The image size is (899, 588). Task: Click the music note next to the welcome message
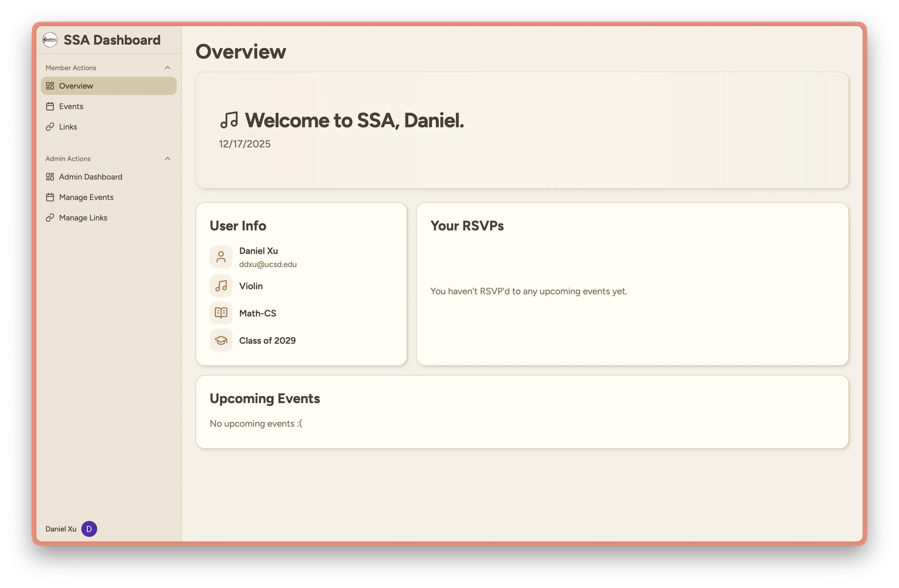[229, 120]
